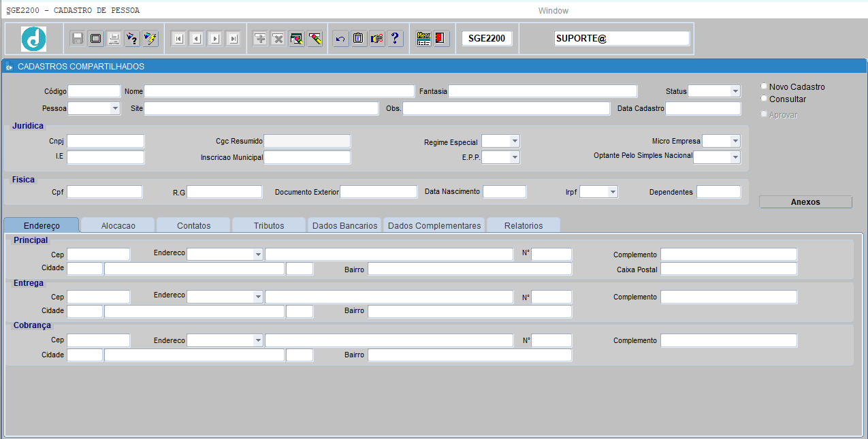The width and height of the screenshot is (868, 439).
Task: Click the Inscricao Municipal field
Action: [x=307, y=157]
